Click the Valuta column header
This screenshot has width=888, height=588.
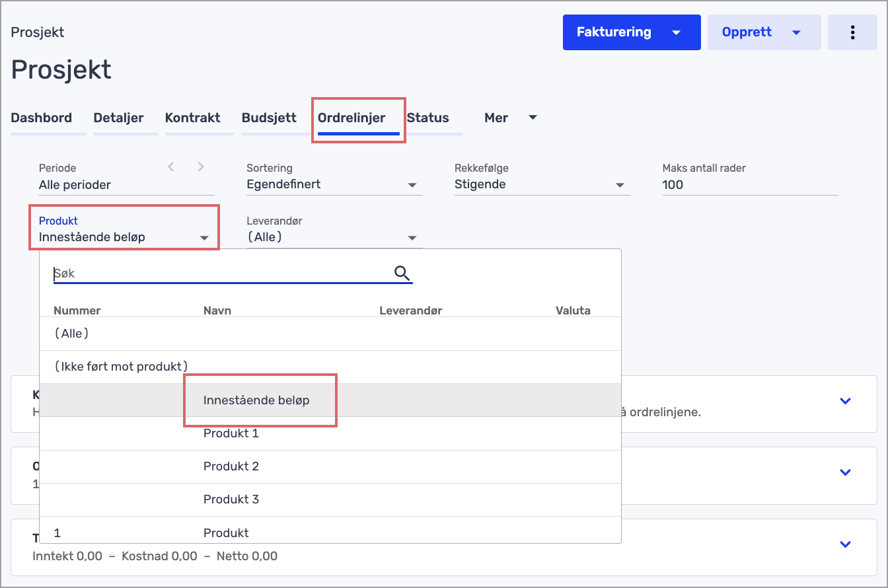point(573,310)
